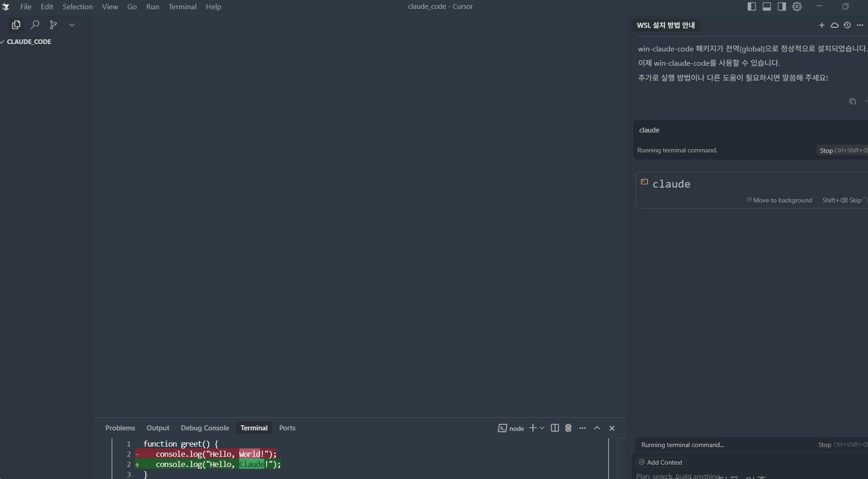
Task: Toggle the primary sidebar layout icon
Action: pos(752,6)
